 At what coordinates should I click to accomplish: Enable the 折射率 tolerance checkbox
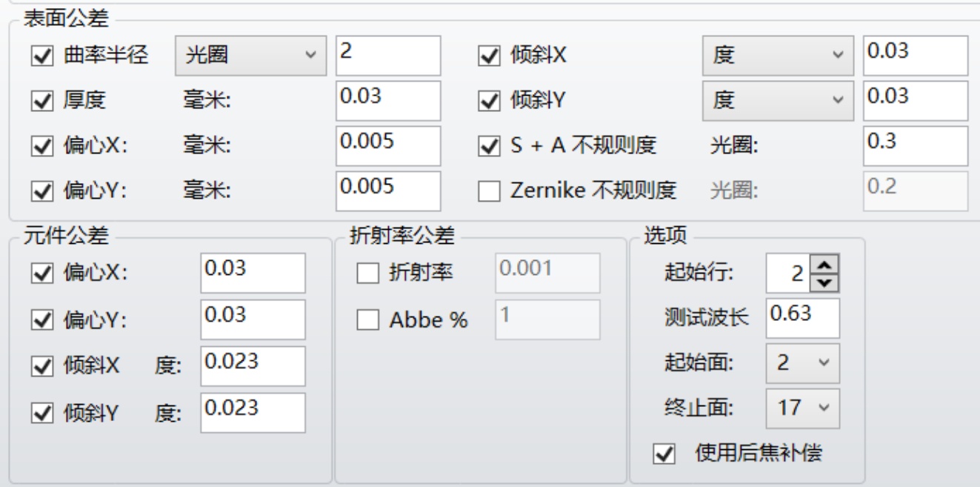(x=367, y=274)
